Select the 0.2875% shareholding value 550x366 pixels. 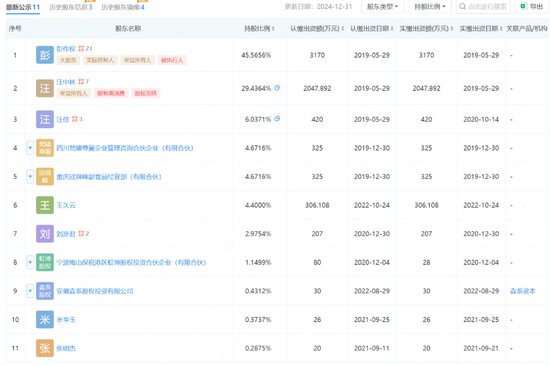pos(258,348)
